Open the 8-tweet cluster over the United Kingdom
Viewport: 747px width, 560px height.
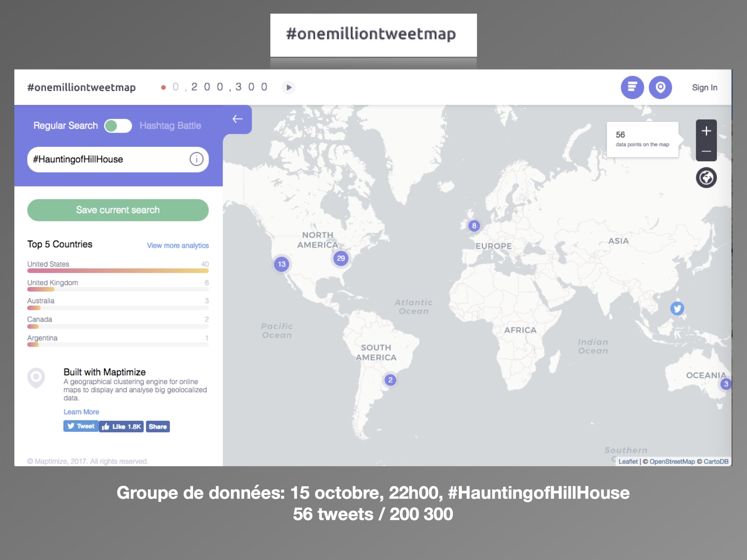tap(474, 226)
